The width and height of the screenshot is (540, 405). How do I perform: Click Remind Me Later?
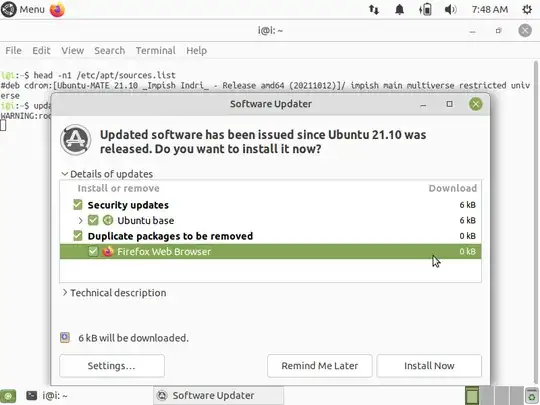tap(320, 366)
